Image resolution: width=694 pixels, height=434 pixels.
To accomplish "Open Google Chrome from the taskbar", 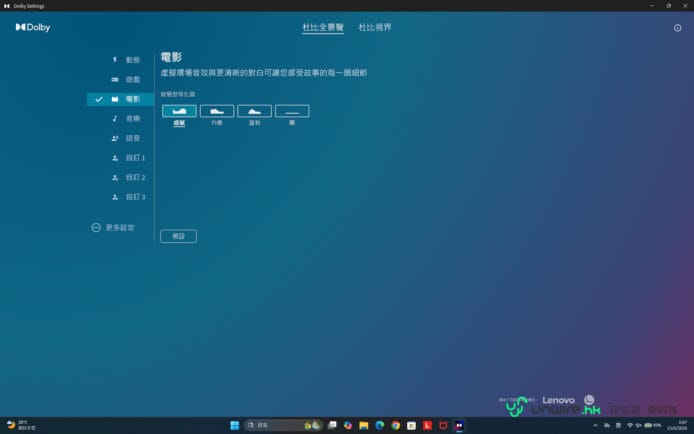I will (396, 425).
